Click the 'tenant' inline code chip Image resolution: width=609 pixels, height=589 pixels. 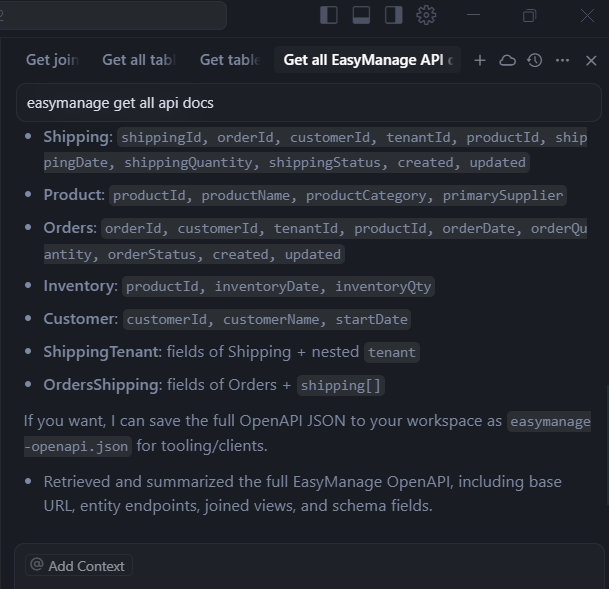point(392,352)
